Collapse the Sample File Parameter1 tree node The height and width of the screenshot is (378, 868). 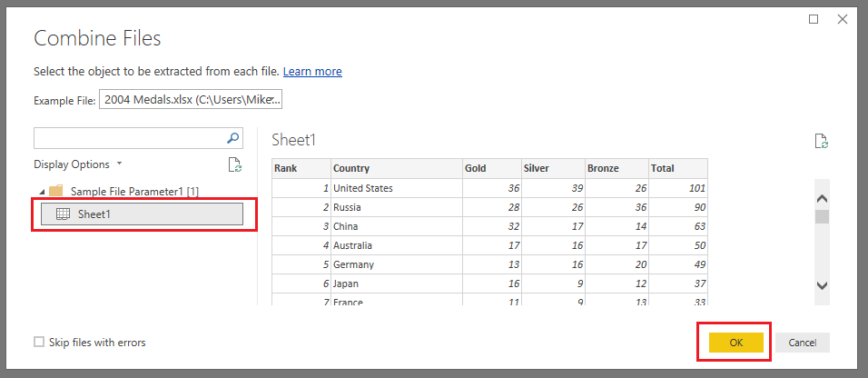(x=42, y=192)
